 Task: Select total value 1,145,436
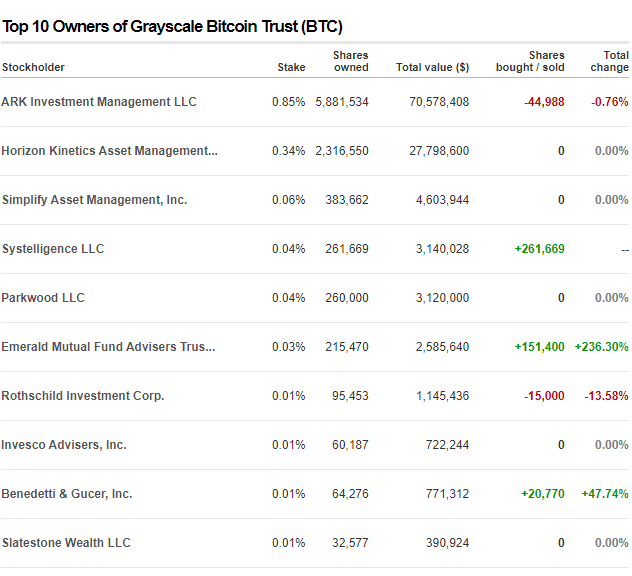[443, 395]
